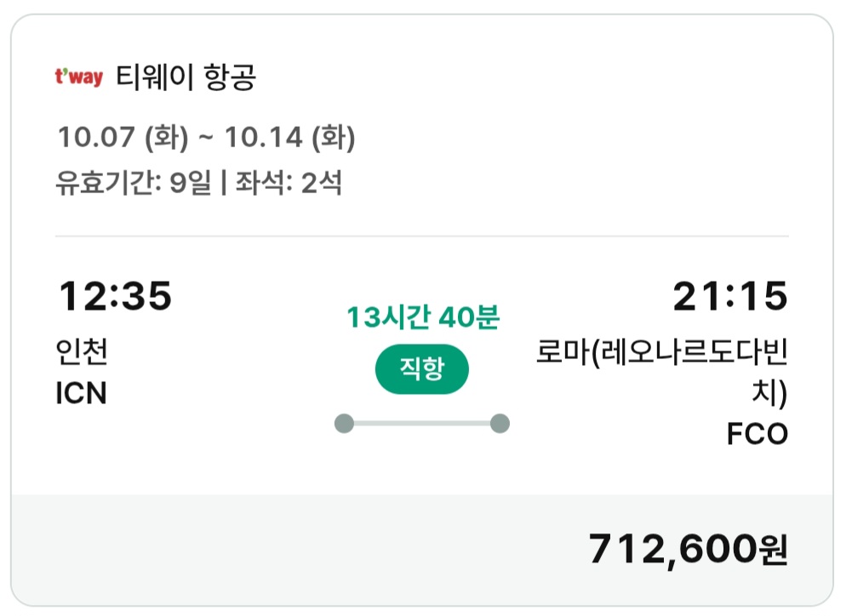
Task: Click the divider line below the seat info
Action: point(422,236)
